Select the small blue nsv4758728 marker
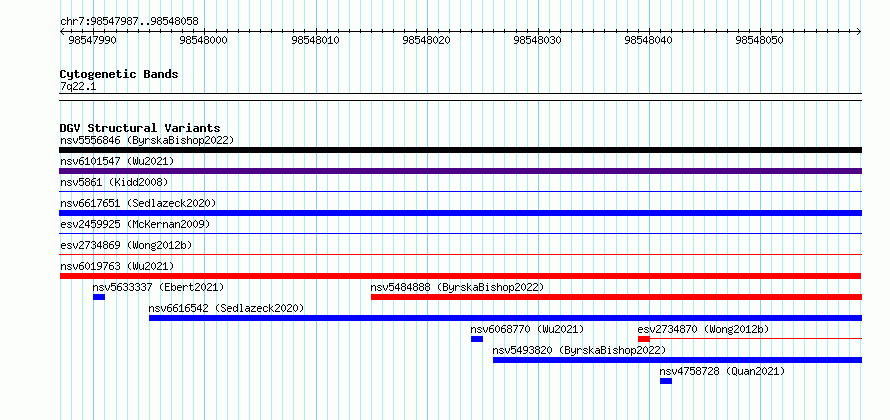Screen dimensions: 890x420 pyautogui.click(x=666, y=381)
